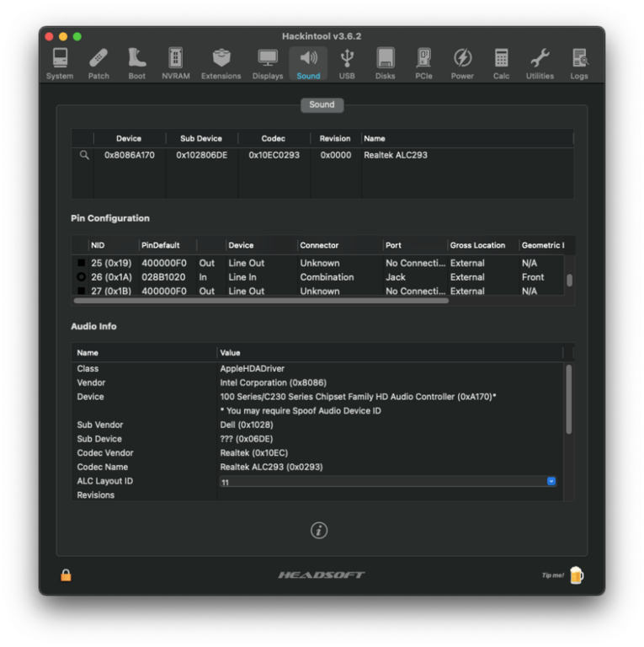Open the PCIe section
The height and width of the screenshot is (647, 644).
coord(423,63)
